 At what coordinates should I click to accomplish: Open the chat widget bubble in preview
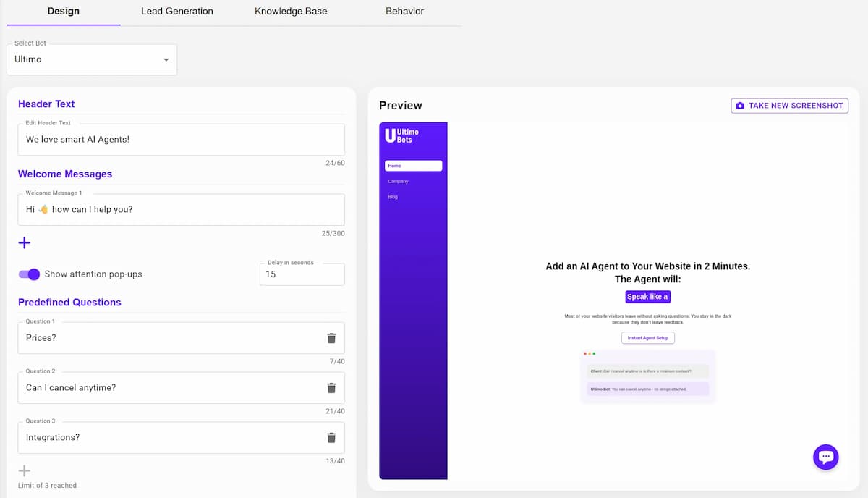click(826, 457)
